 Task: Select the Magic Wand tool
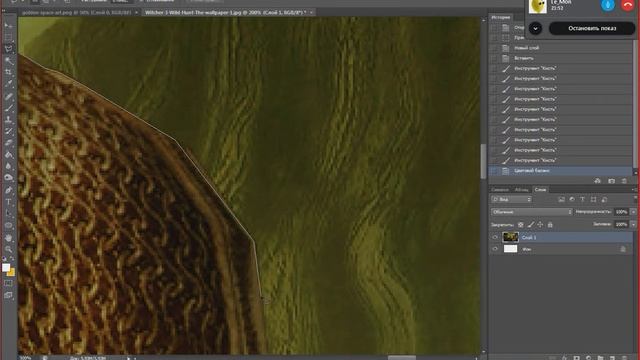8,60
